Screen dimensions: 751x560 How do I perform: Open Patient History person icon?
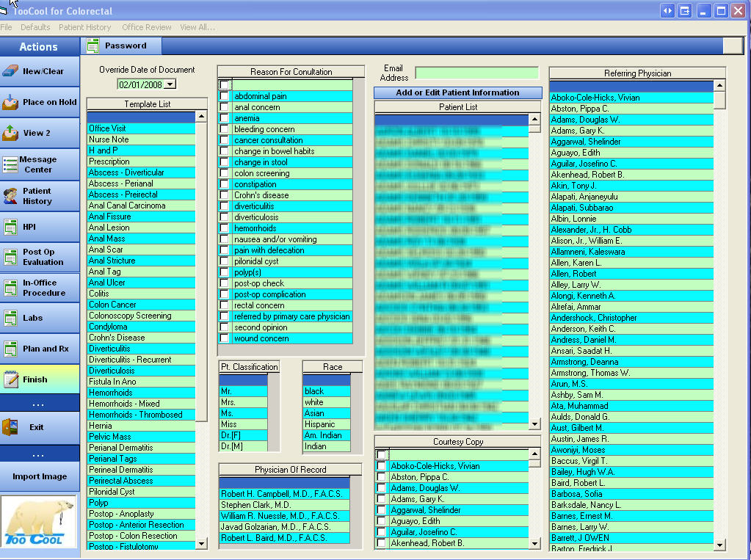pyautogui.click(x=10, y=196)
